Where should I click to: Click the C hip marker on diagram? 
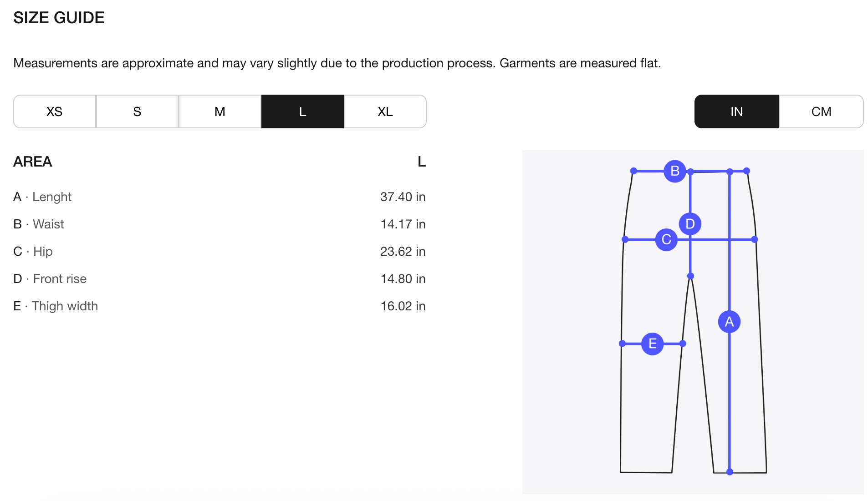click(666, 239)
